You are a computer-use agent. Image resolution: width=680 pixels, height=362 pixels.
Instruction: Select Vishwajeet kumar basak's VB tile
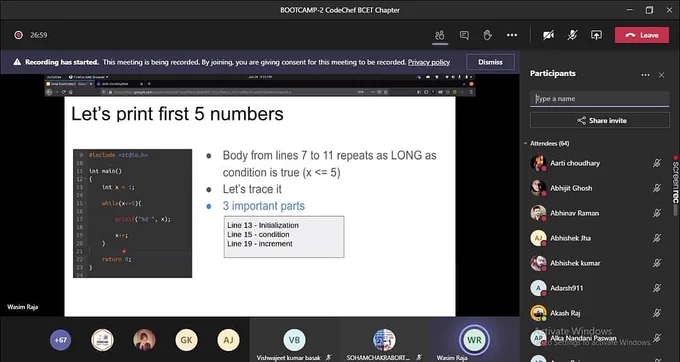[x=294, y=340]
